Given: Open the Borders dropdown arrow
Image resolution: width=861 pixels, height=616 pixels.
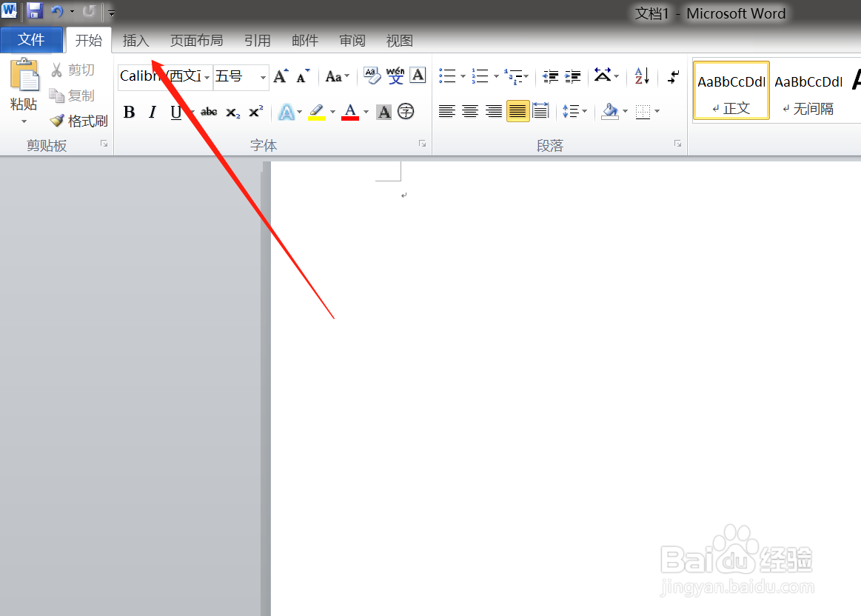Looking at the screenshot, I should (657, 112).
